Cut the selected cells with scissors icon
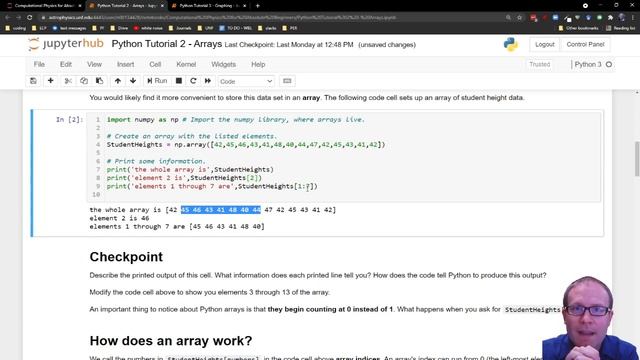 [x=68, y=81]
